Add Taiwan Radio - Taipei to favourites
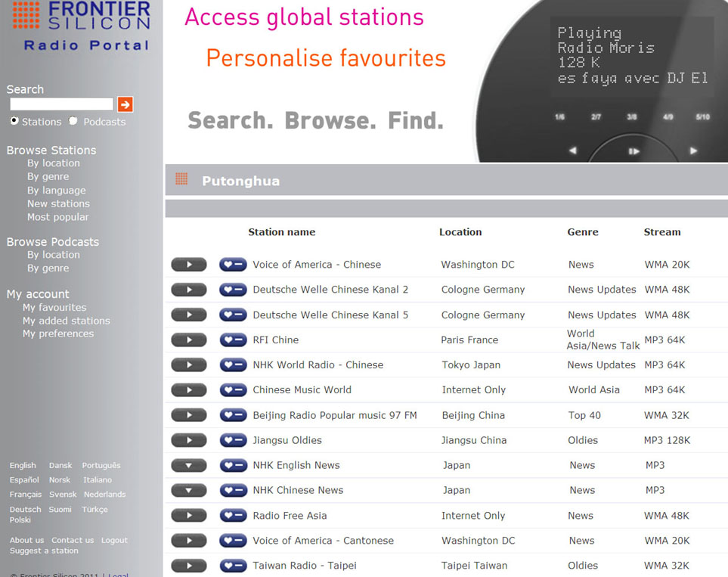 tap(233, 566)
